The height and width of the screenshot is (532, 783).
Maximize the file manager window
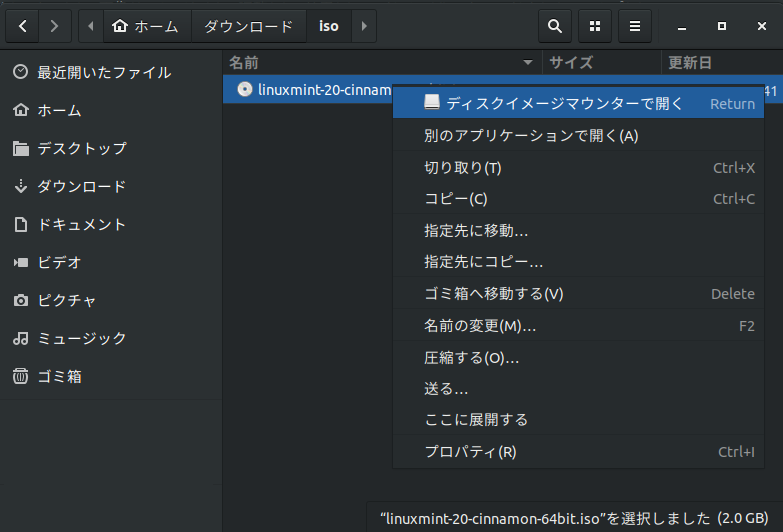click(722, 26)
